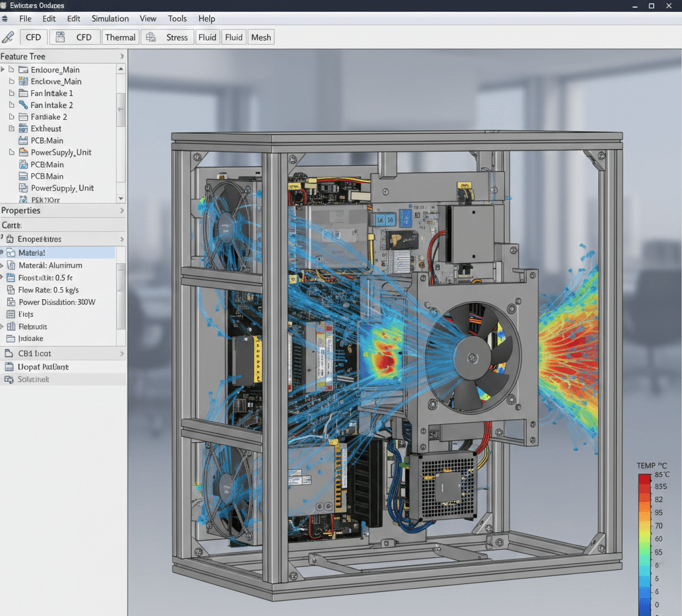Image resolution: width=682 pixels, height=616 pixels.
Task: Open the Simulation menu
Action: (110, 19)
